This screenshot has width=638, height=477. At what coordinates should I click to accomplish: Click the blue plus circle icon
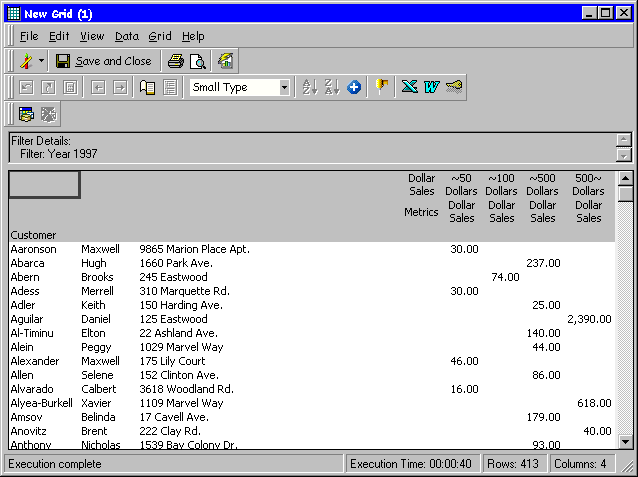pyautogui.click(x=354, y=87)
